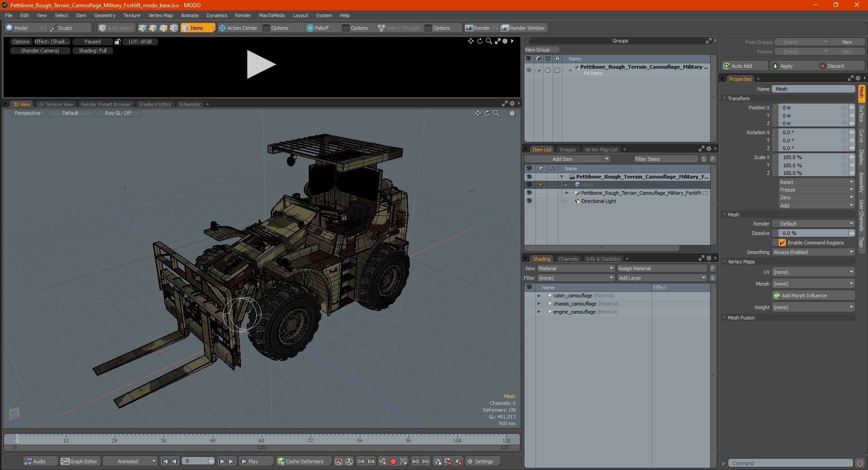Toggle visibility of the Pettibone Forklift group item
Screen dimensions: 868x470
[x=529, y=193]
